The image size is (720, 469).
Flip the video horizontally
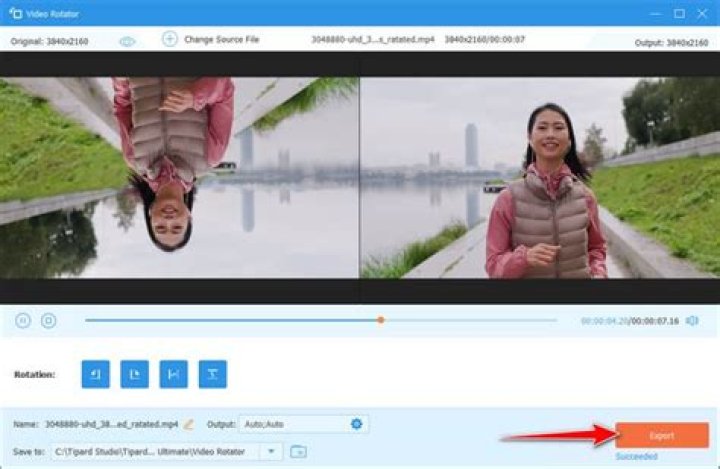coord(174,374)
